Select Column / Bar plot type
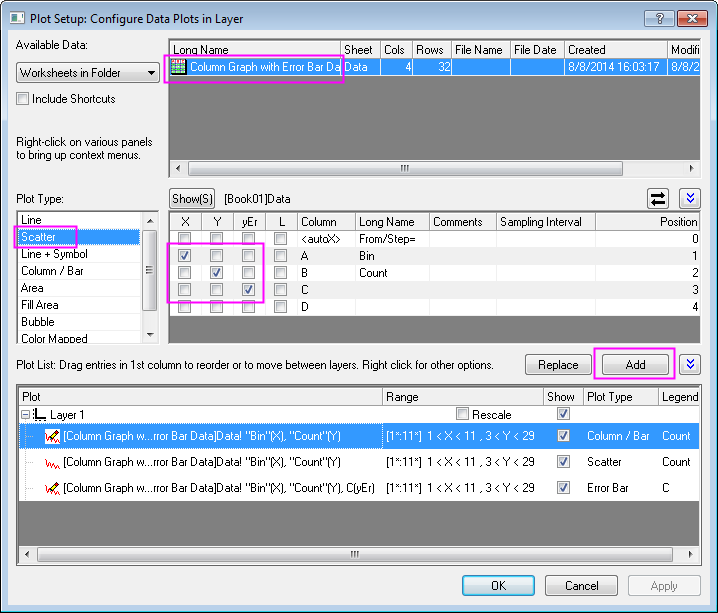This screenshot has height=613, width=718. (x=79, y=271)
